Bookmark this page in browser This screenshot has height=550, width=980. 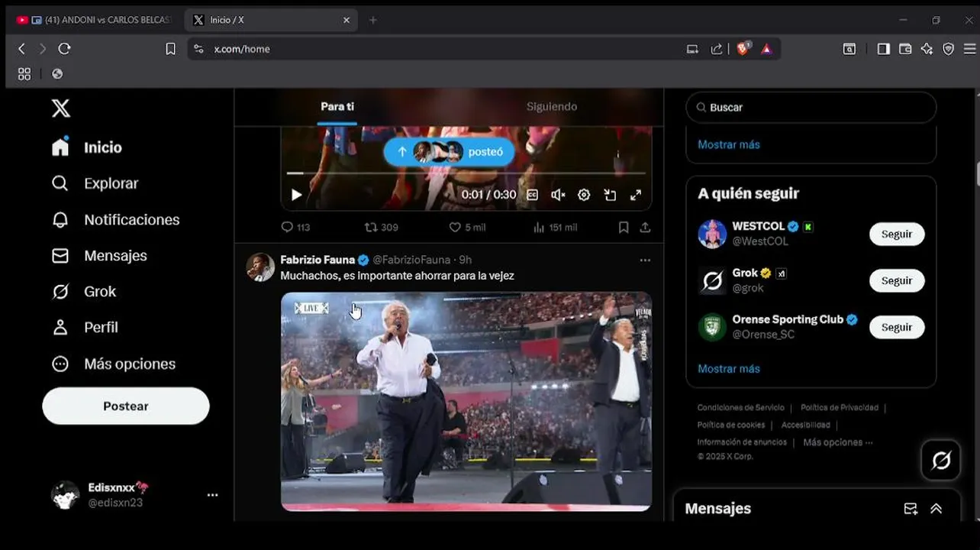click(x=170, y=49)
